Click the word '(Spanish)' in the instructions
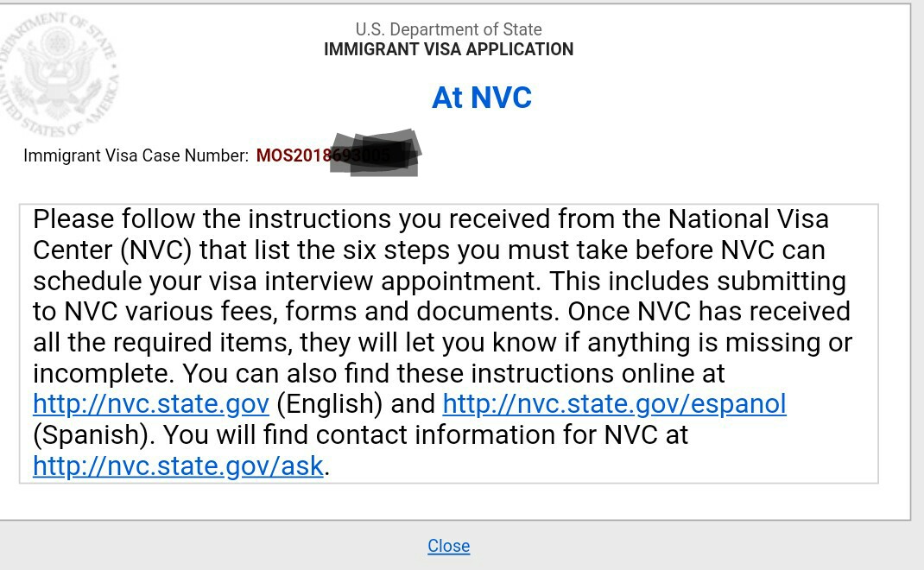This screenshot has height=570, width=924. (94, 435)
